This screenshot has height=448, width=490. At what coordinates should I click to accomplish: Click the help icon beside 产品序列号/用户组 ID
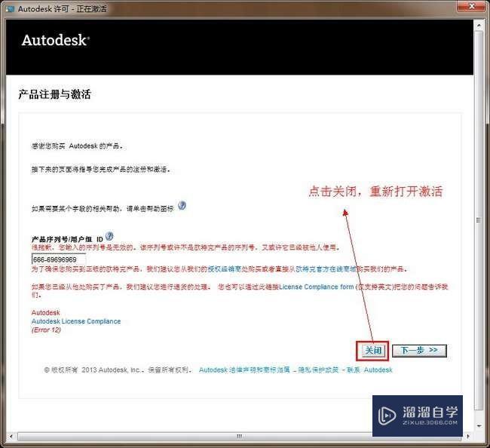click(109, 236)
